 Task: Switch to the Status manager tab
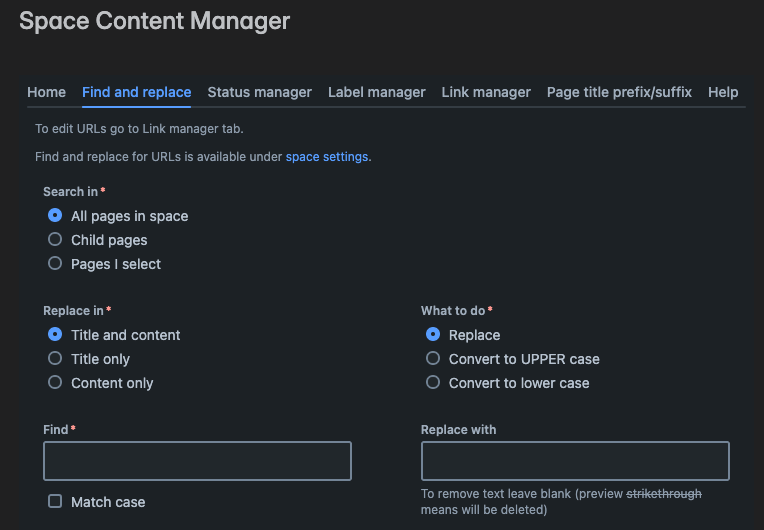coord(259,92)
